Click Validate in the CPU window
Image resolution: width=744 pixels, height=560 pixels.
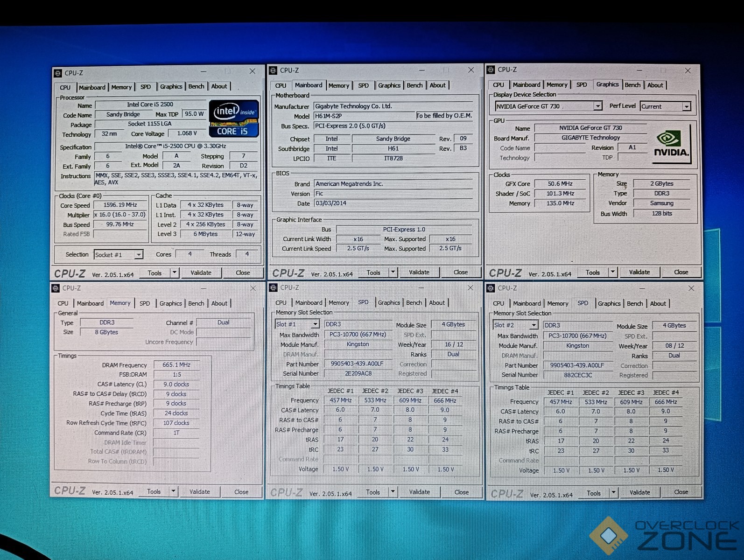201,273
